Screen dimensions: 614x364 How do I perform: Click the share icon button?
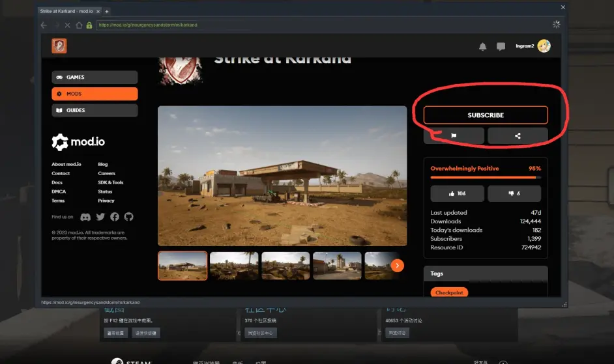518,135
